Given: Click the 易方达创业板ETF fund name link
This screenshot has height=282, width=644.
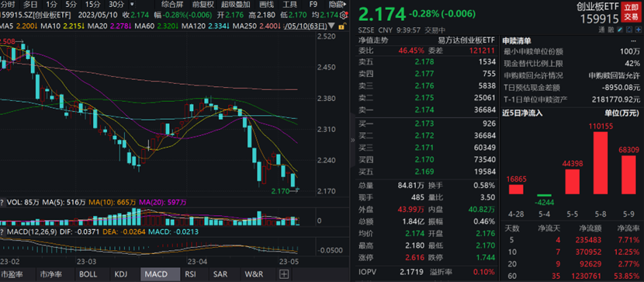Looking at the screenshot, I should [466, 40].
